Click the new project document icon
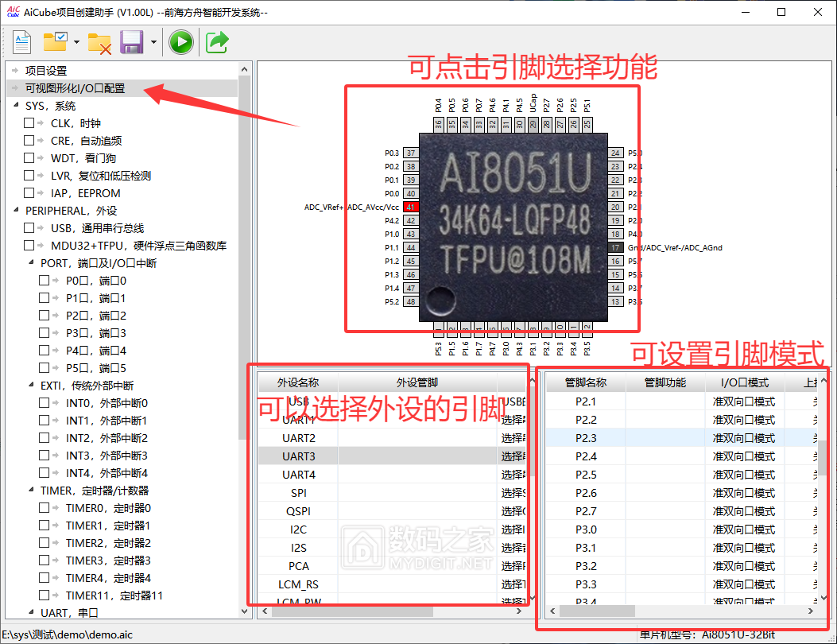The height and width of the screenshot is (644, 837). tap(21, 42)
